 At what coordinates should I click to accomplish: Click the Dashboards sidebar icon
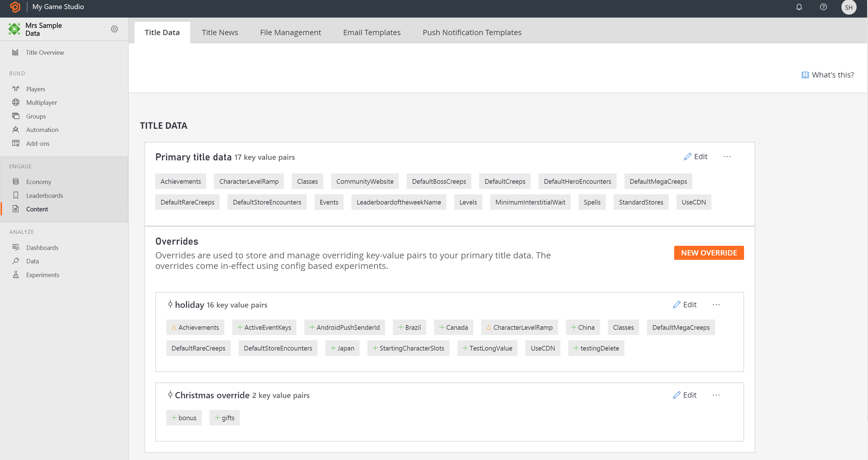point(16,247)
